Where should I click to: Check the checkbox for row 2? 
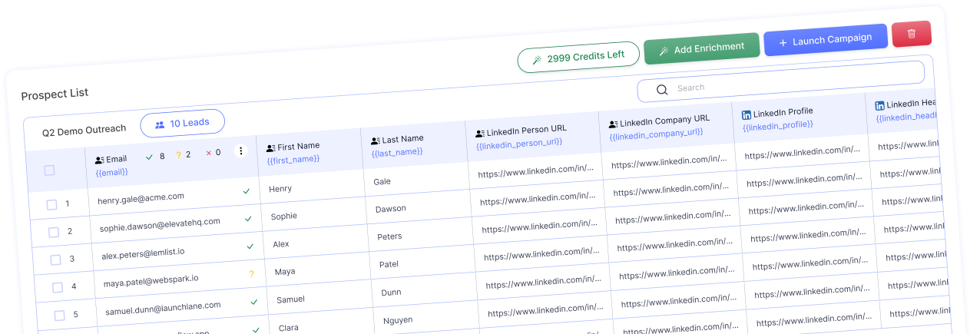coord(54,232)
